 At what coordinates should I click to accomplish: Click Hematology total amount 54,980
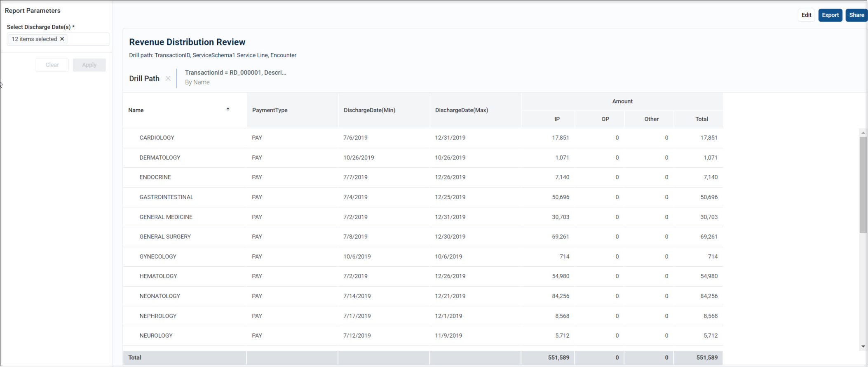[x=709, y=276]
